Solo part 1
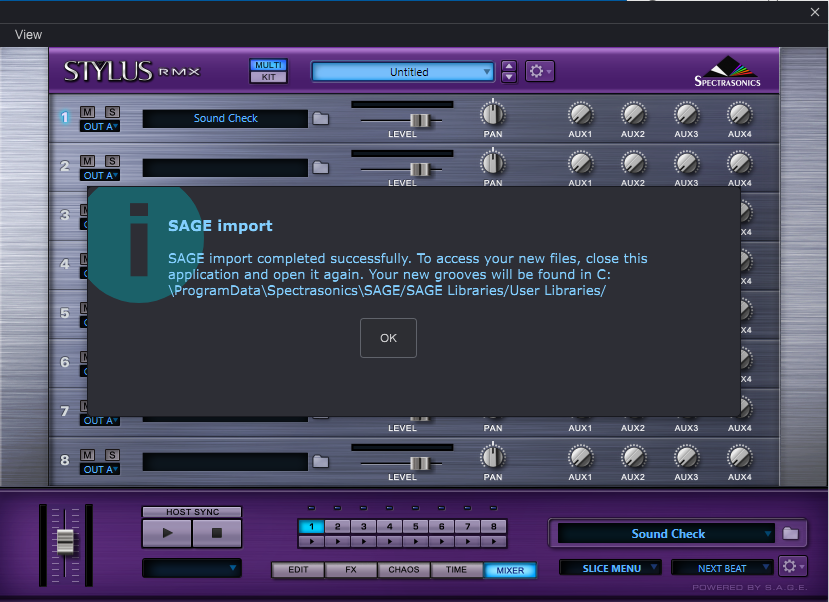This screenshot has height=602, width=829. 112,112
